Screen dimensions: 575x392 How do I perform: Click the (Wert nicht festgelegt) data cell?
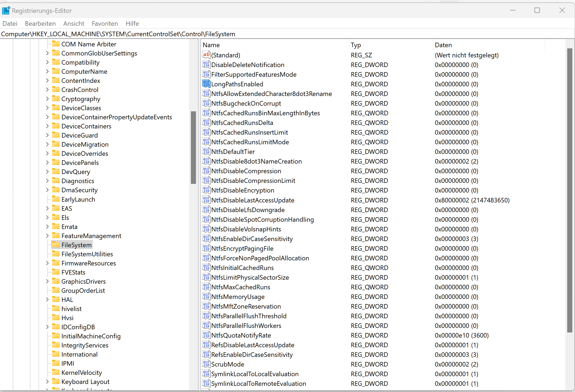coord(467,55)
